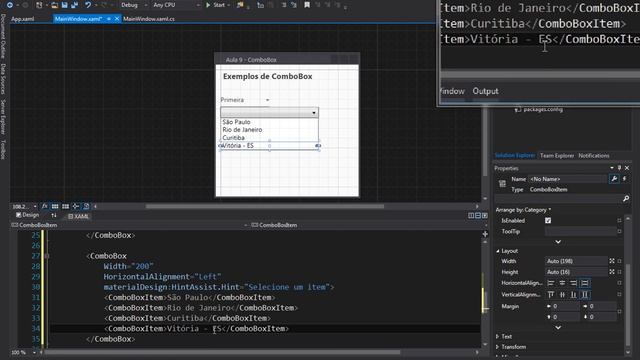Click the Save All toolbar icon
This screenshot has width=640, height=360.
click(74, 5)
